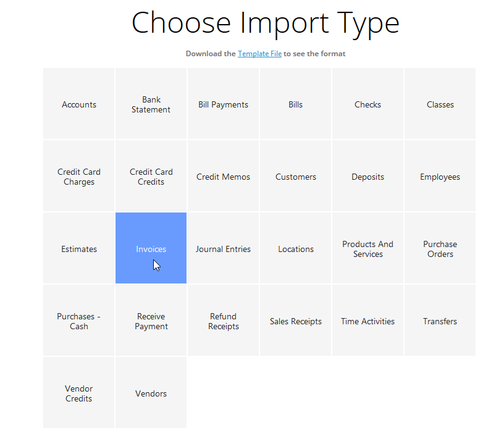This screenshot has width=504, height=441.
Task: Click the Bills import tile
Action: (x=295, y=104)
